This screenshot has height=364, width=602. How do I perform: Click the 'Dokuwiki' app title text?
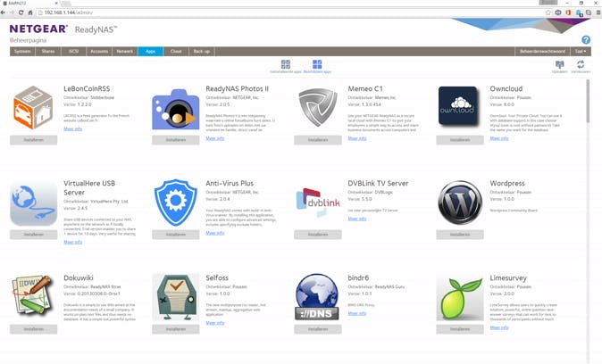coord(79,277)
